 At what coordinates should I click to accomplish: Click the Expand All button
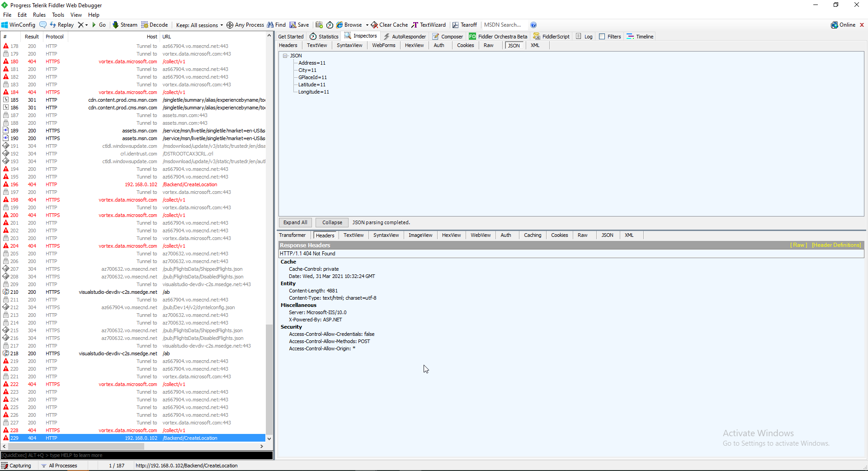(295, 222)
